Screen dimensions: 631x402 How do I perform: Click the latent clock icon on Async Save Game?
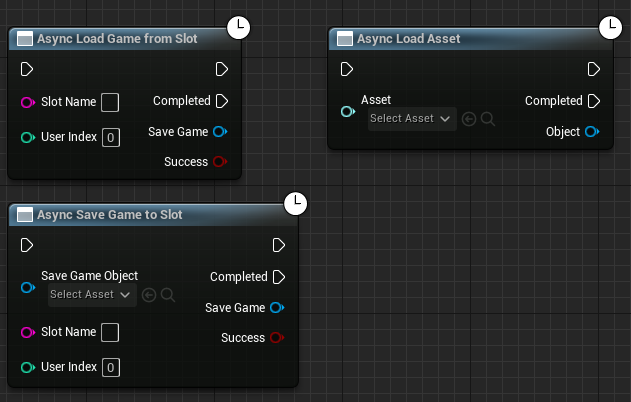point(296,203)
